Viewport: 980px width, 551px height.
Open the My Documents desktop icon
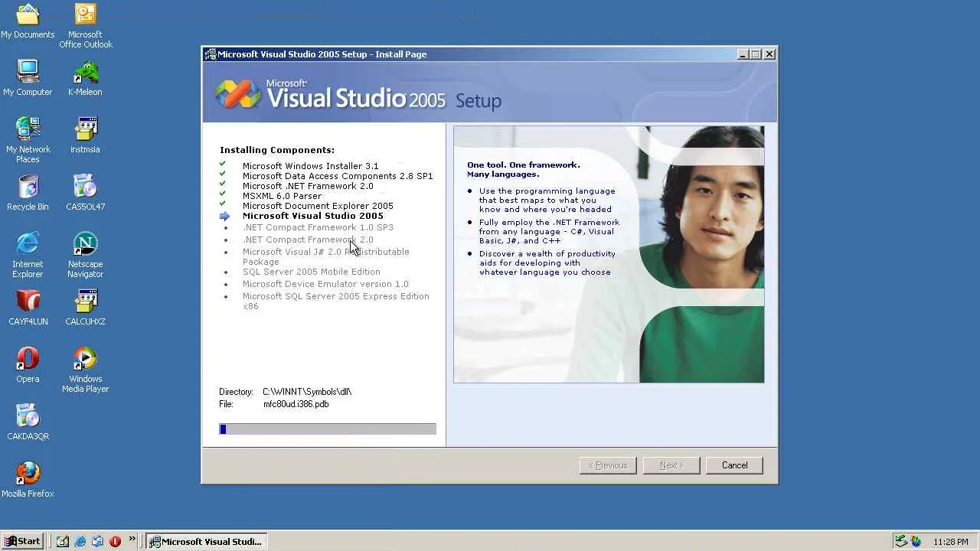pyautogui.click(x=28, y=21)
